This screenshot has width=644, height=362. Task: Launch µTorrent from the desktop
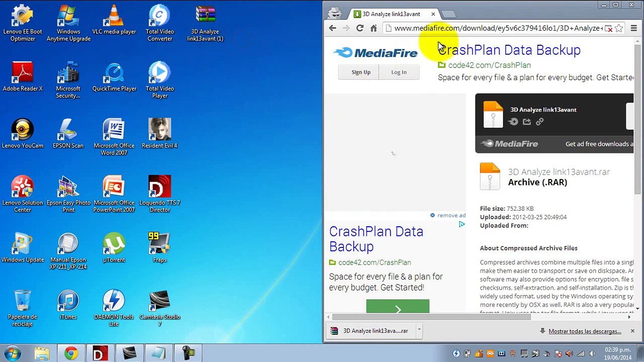114,248
